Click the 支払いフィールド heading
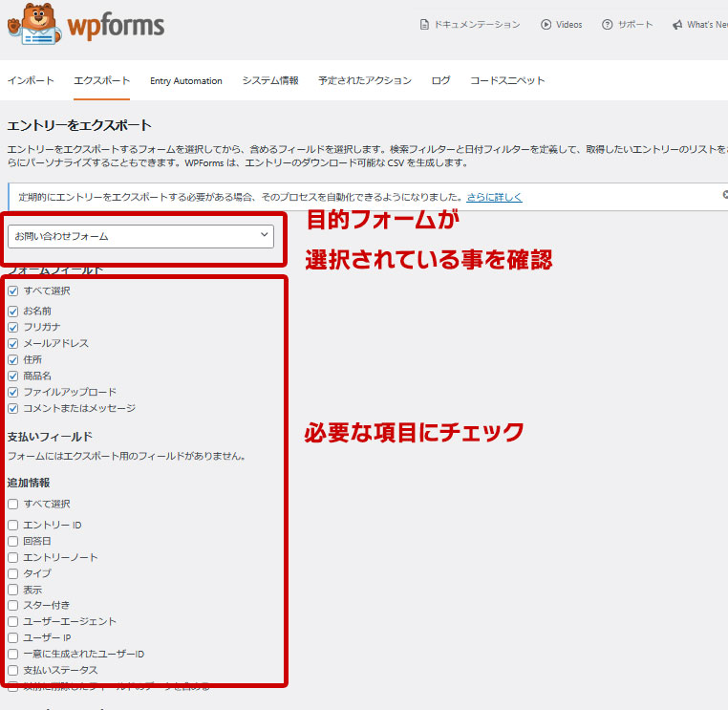The height and width of the screenshot is (710, 728). tap(50, 437)
